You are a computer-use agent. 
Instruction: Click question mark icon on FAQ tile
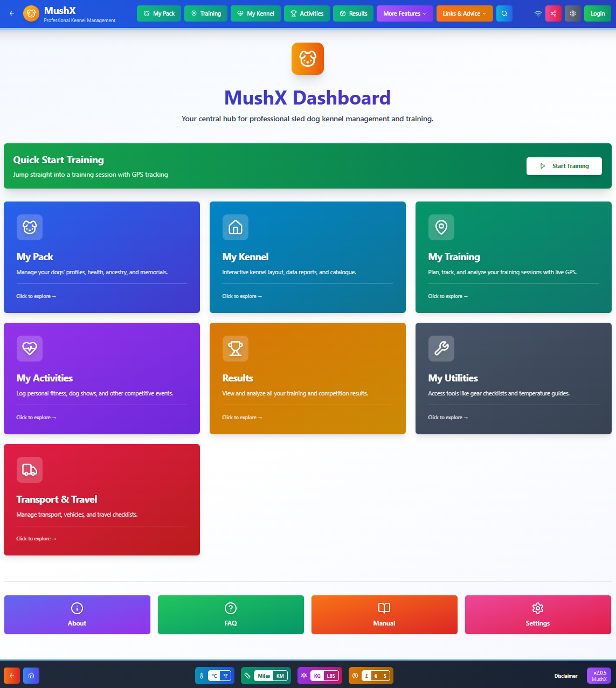[x=231, y=608]
